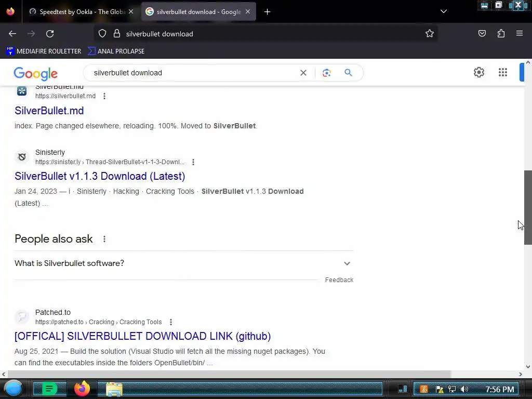Open SilverBullet v1.1.3 Download (Latest) result
The width and height of the screenshot is (532, 399).
click(x=100, y=176)
